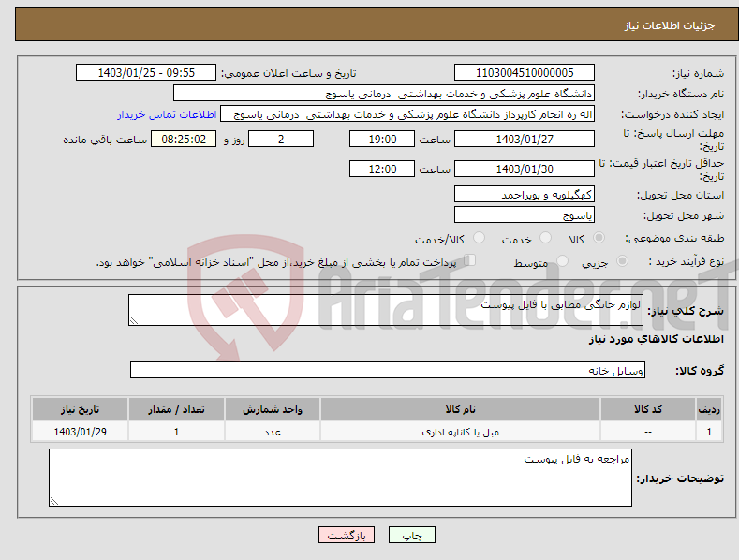The width and height of the screenshot is (739, 560).
Task: Click the description textarea resize handle
Action: [x=134, y=321]
